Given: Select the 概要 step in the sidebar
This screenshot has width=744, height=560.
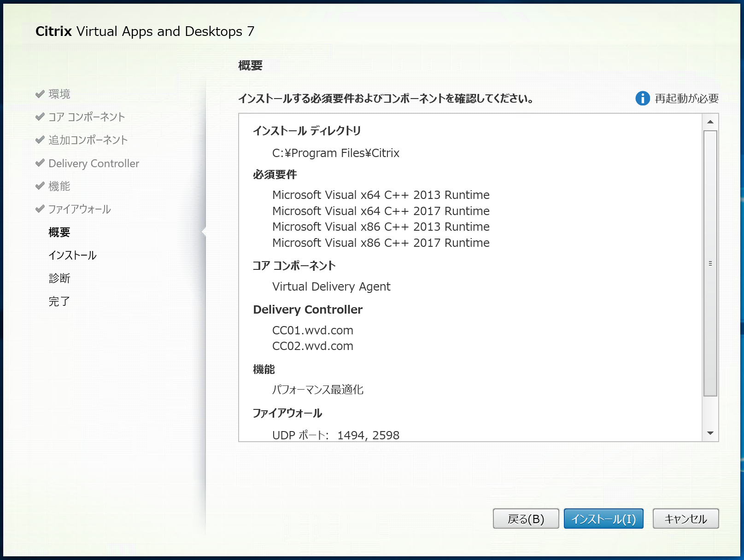Looking at the screenshot, I should point(59,232).
